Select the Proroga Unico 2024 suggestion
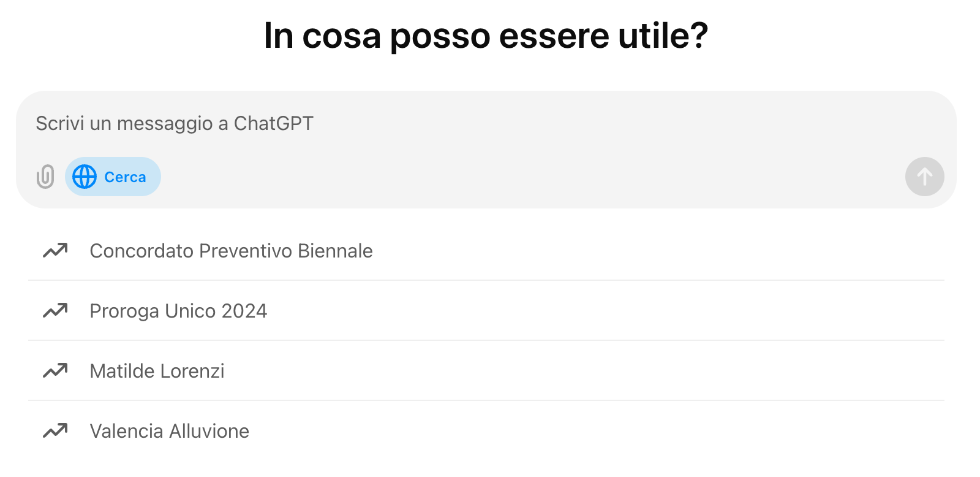Viewport: 980px width, 477px height. coord(486,311)
